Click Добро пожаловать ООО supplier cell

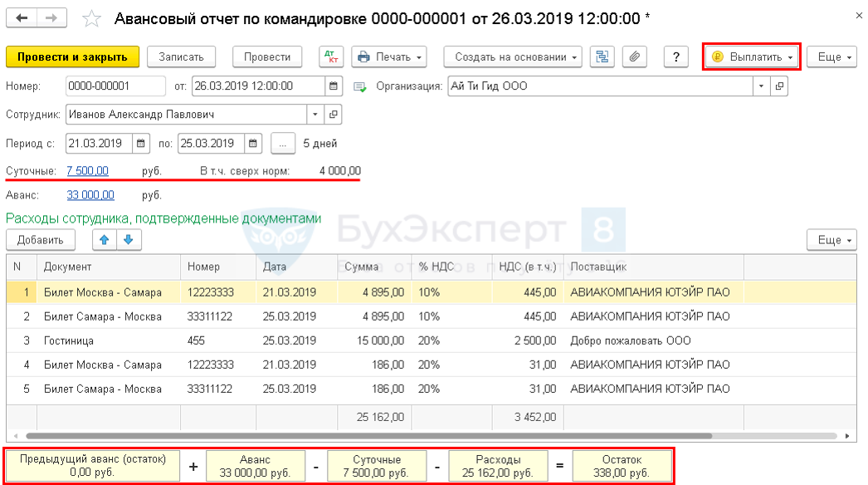click(653, 340)
